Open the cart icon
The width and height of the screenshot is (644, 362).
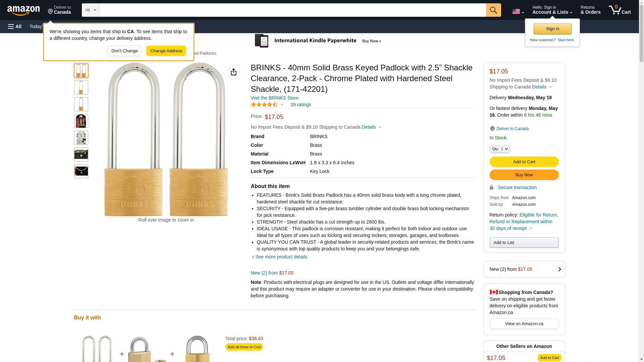pyautogui.click(x=620, y=10)
